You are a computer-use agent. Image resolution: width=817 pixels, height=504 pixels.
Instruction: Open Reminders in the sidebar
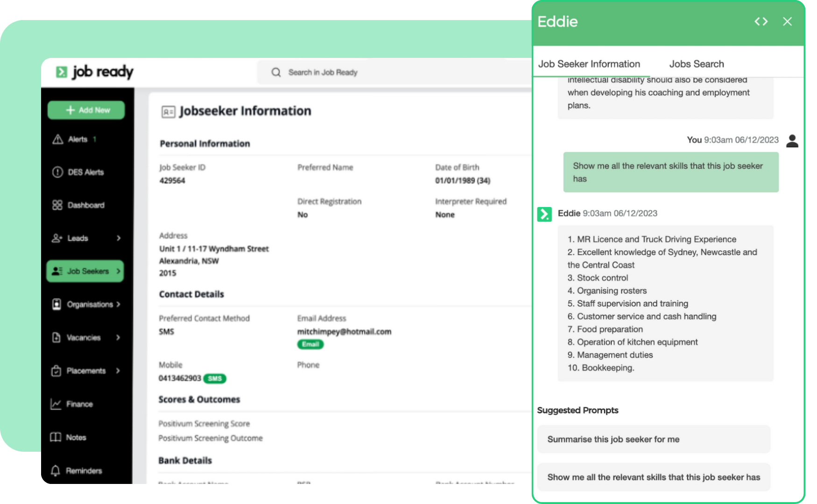[84, 470]
